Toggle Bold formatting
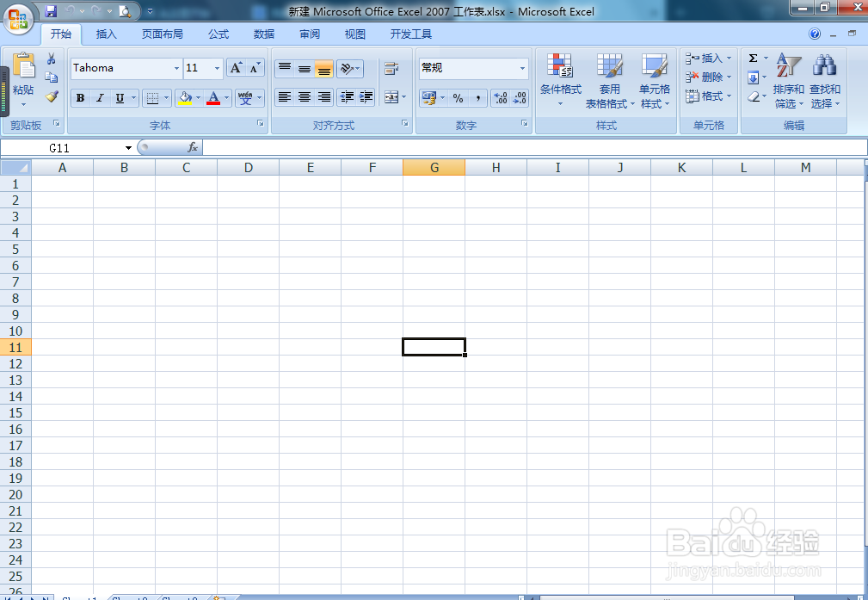Viewport: 868px width, 600px height. tap(80, 98)
